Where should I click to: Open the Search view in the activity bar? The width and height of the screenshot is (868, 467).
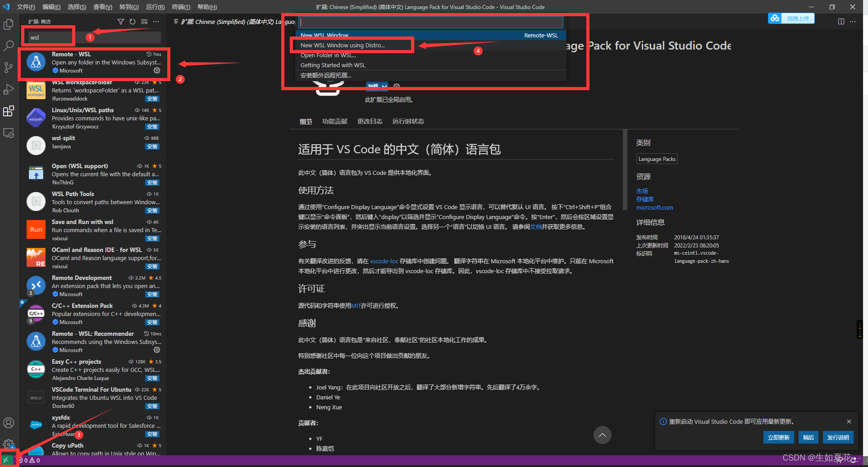click(x=9, y=46)
